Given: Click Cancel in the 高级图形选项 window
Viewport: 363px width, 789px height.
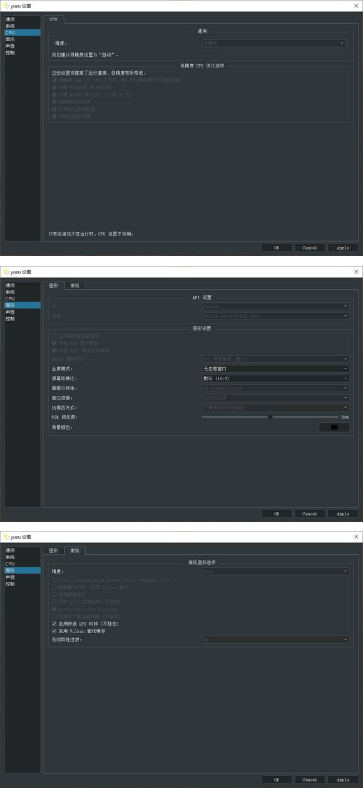Looking at the screenshot, I should (x=310, y=779).
